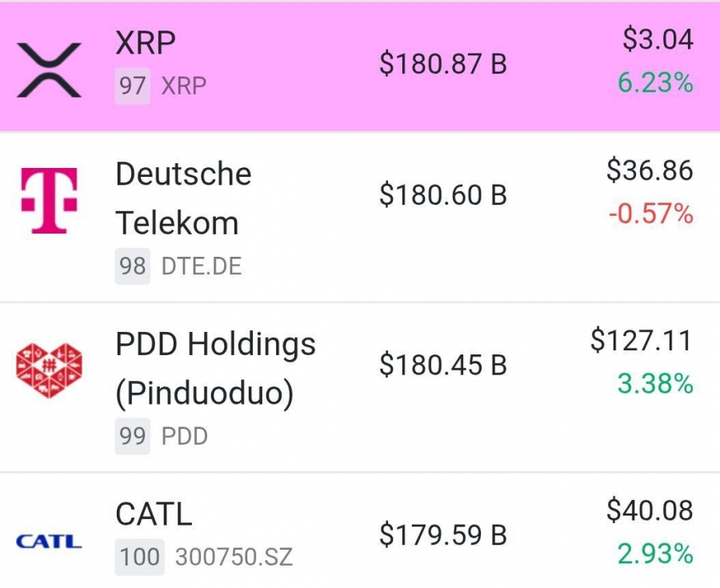The width and height of the screenshot is (720, 588).
Task: Click the Deutsche Telekom magenta T logo
Action: (x=49, y=200)
